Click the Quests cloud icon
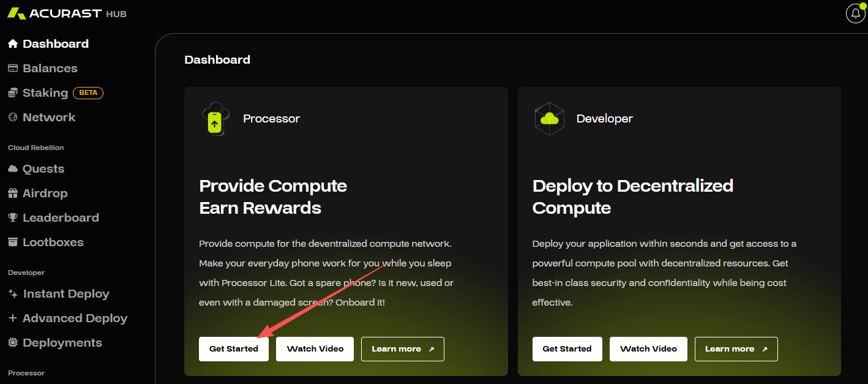The width and height of the screenshot is (868, 384). [x=13, y=169]
